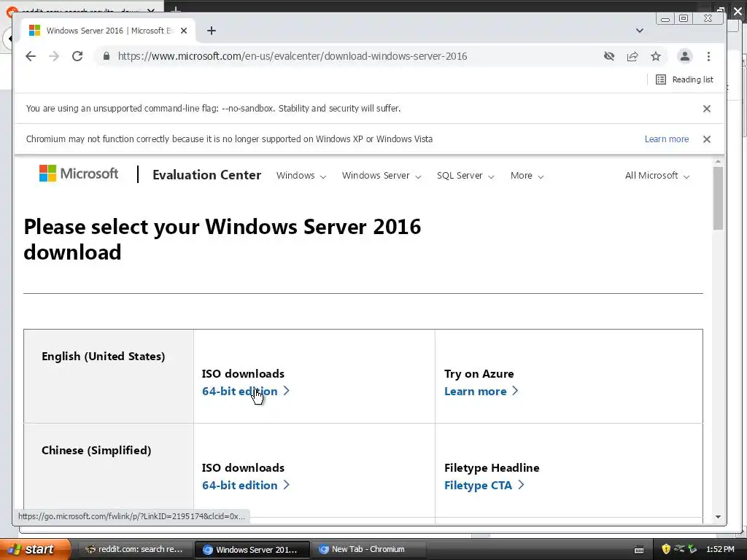Click the Please select your download heading

pos(222,239)
